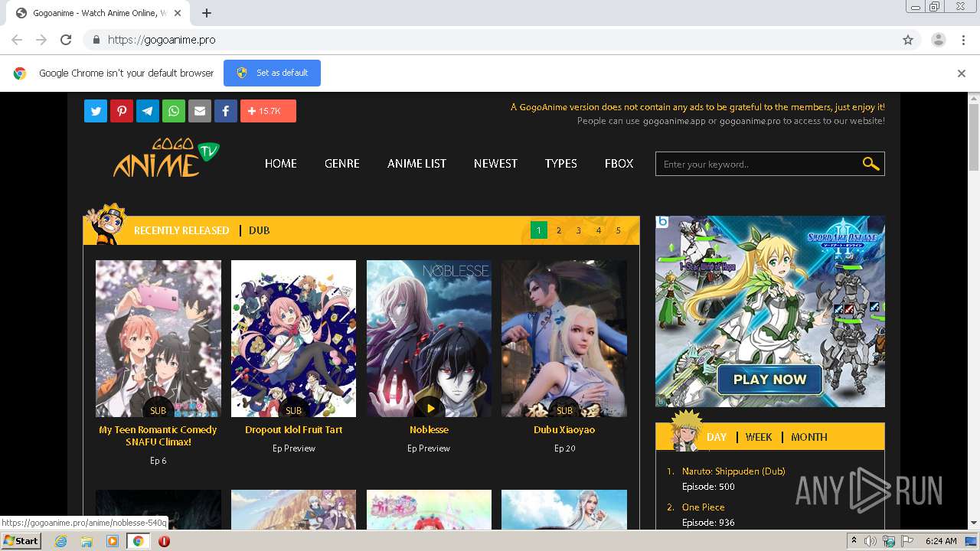This screenshot has width=980, height=551.
Task: Open the HOME menu item
Action: point(280,163)
